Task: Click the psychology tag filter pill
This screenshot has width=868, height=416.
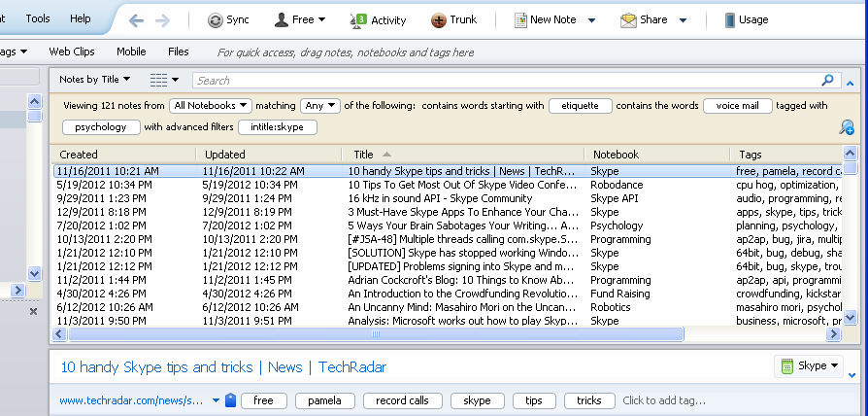Action: pos(101,127)
